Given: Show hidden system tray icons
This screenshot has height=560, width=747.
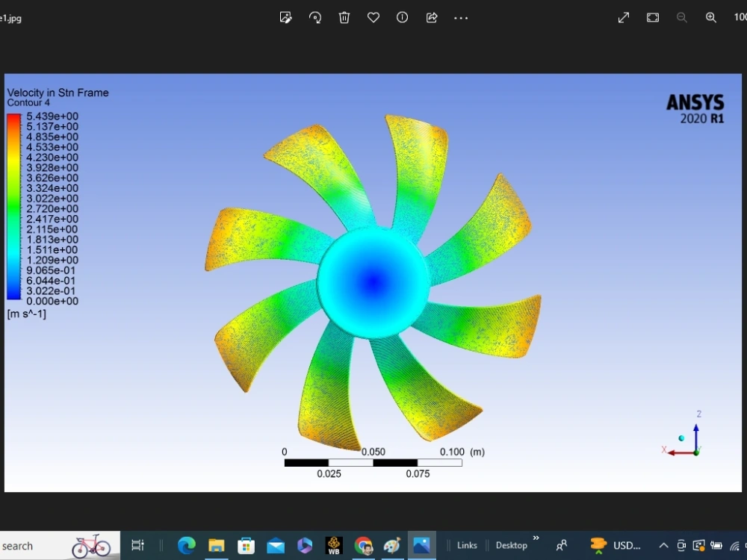Looking at the screenshot, I should point(663,545).
